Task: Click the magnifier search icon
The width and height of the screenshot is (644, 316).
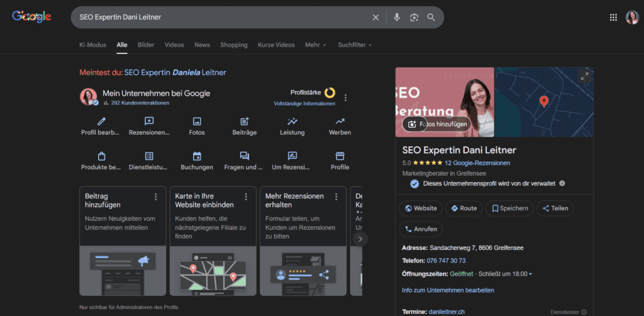Action: pos(431,17)
